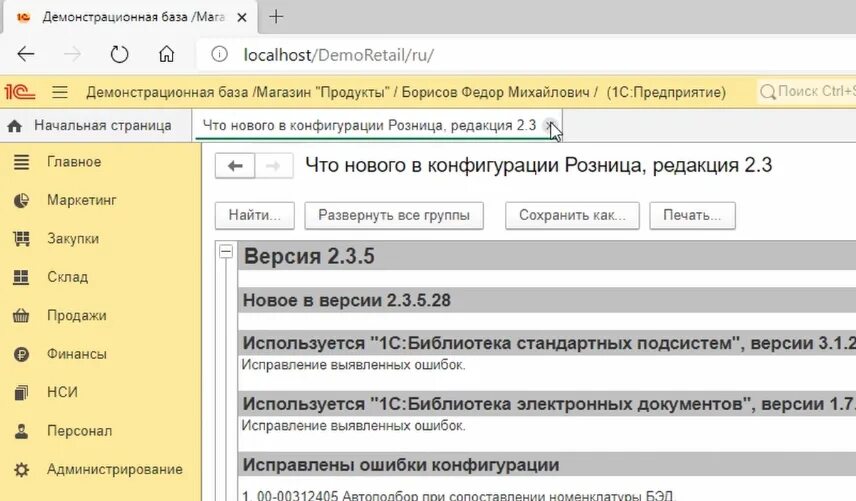Viewport: 856px width, 501px height.
Task: Click the application title Демонстрационная база text
Action: pos(167,92)
